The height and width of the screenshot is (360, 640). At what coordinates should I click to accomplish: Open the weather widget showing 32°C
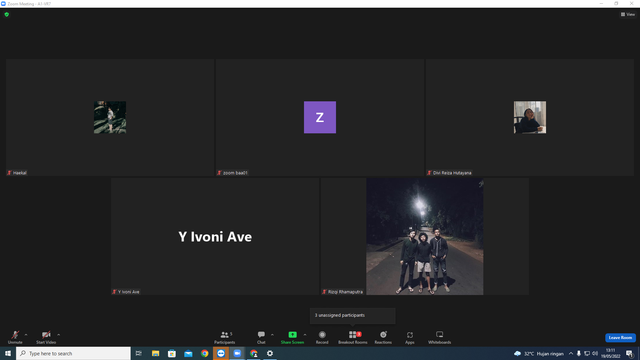pyautogui.click(x=539, y=353)
